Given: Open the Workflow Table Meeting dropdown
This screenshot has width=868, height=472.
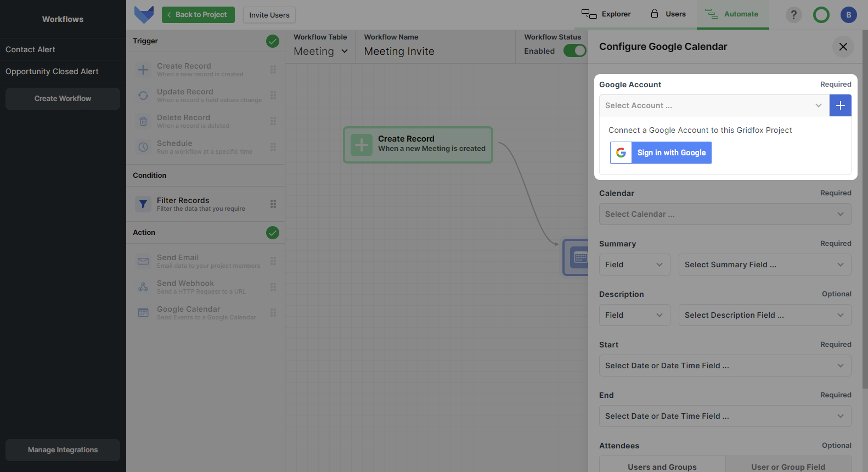Looking at the screenshot, I should 321,51.
